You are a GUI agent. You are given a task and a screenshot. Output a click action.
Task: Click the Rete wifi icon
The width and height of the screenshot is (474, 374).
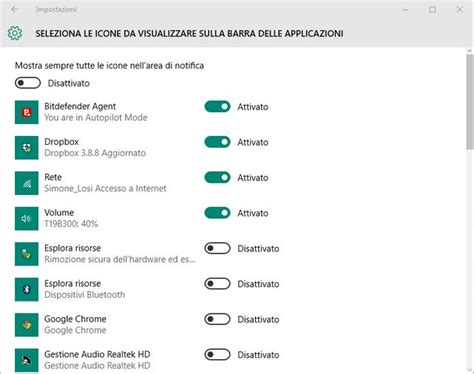coord(27,183)
